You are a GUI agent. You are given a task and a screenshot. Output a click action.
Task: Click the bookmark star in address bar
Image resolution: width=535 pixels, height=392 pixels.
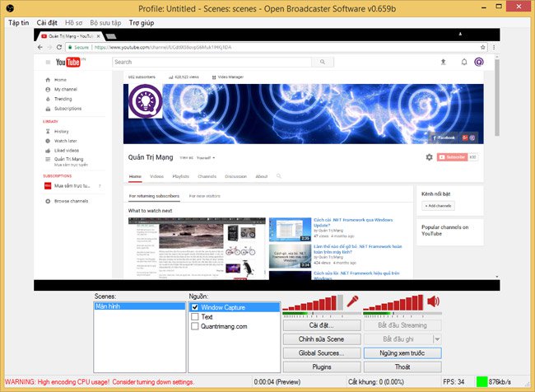(x=483, y=48)
